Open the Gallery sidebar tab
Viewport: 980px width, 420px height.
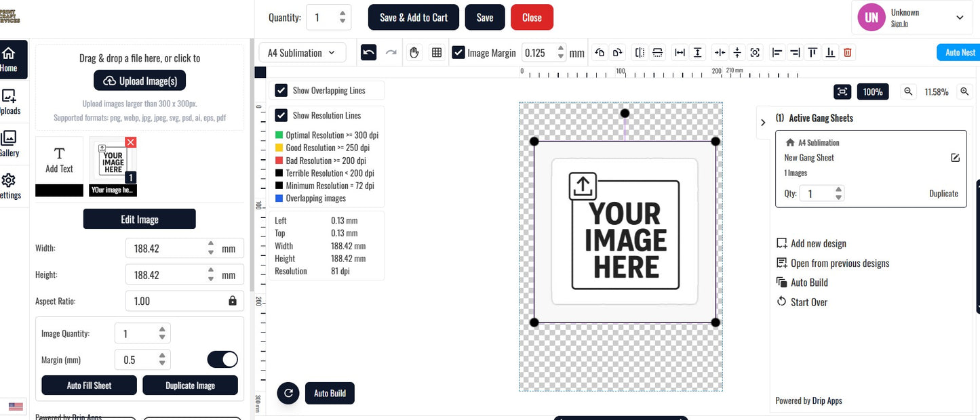click(9, 144)
